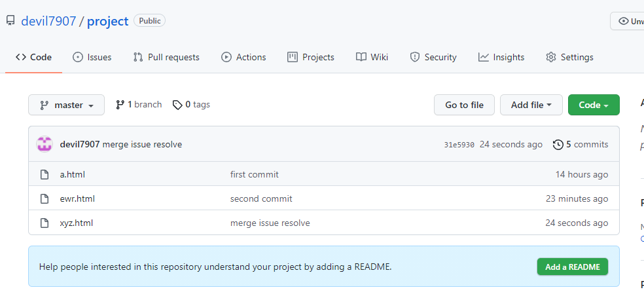Image resolution: width=644 pixels, height=298 pixels.
Task: Open xyz.html row's merge issue resolve link
Action: pyautogui.click(x=270, y=223)
